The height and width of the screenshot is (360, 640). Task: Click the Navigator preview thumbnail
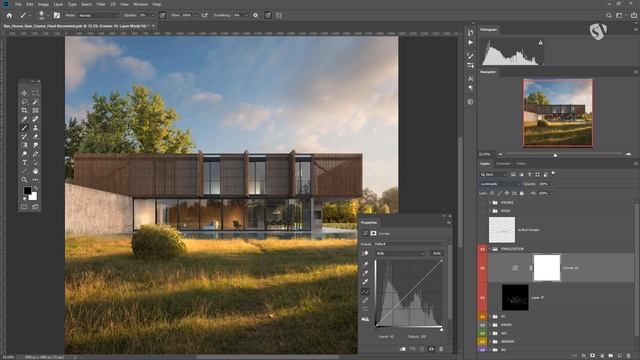pos(558,113)
